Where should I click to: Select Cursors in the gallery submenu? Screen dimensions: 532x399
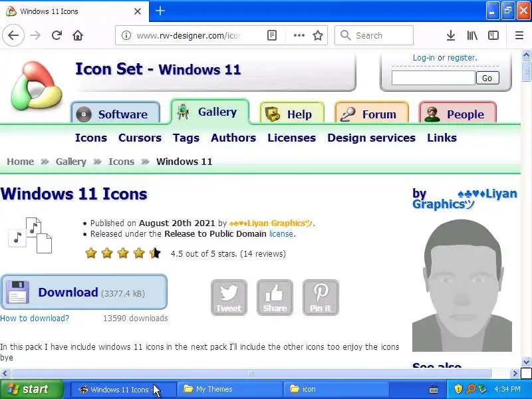[x=140, y=138]
